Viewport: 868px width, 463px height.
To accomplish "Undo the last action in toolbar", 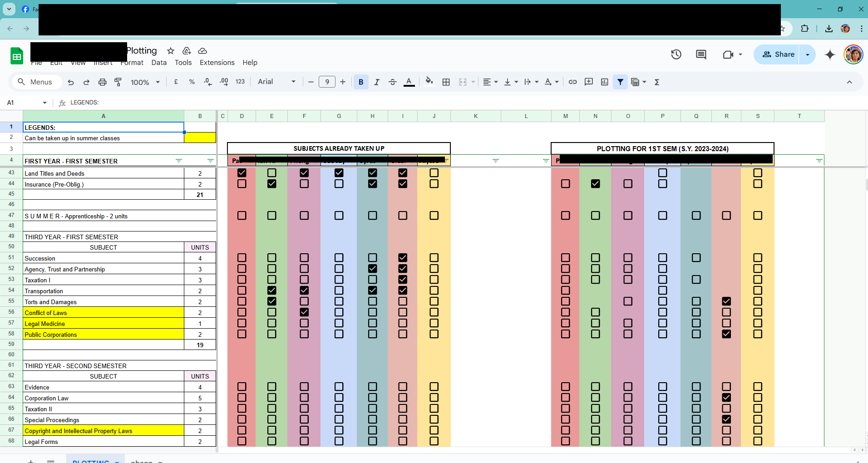I will coord(71,82).
